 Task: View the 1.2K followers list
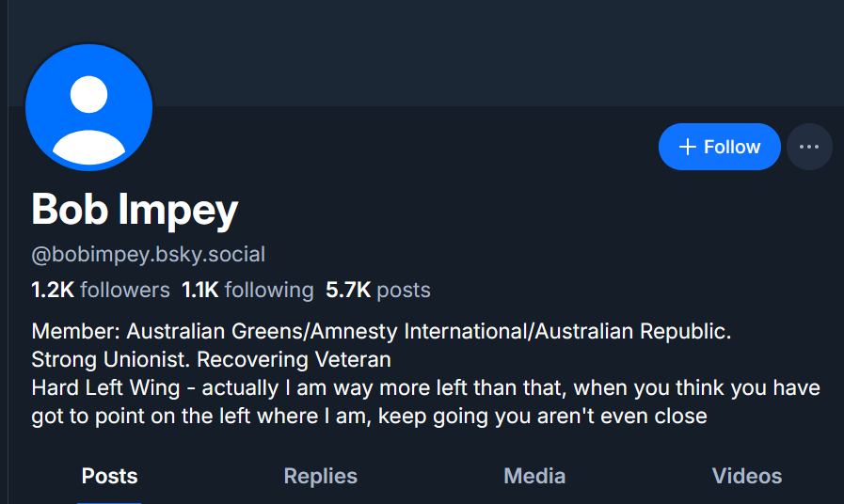[x=101, y=290]
